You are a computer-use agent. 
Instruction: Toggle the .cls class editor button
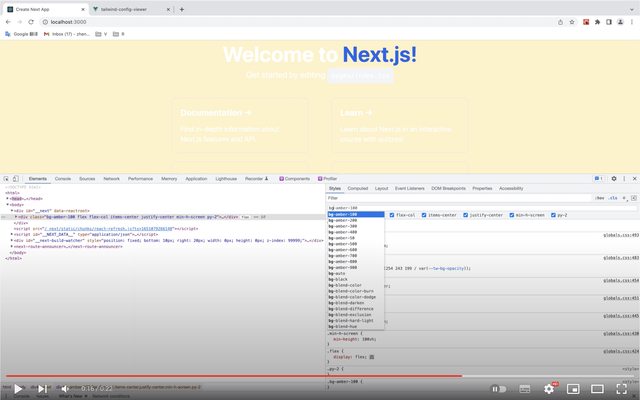[x=613, y=198]
